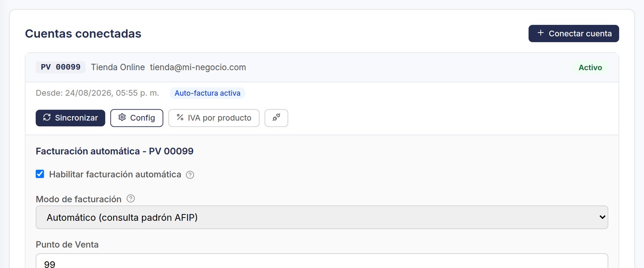Open the Modo de facturación dropdown
Screen dimensions: 644x268
(322, 217)
